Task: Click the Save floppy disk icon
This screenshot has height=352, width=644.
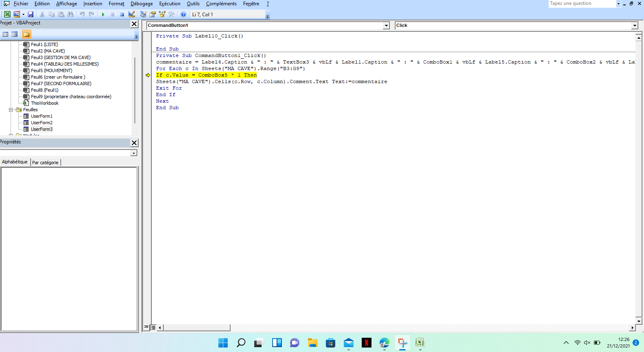Action: (31, 14)
